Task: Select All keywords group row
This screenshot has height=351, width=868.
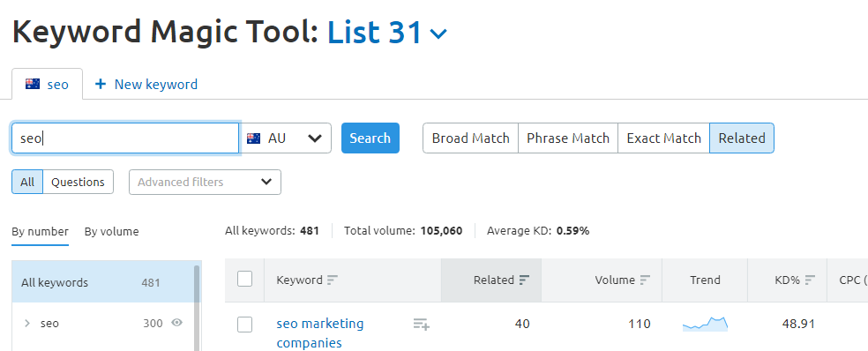Action: coord(102,282)
